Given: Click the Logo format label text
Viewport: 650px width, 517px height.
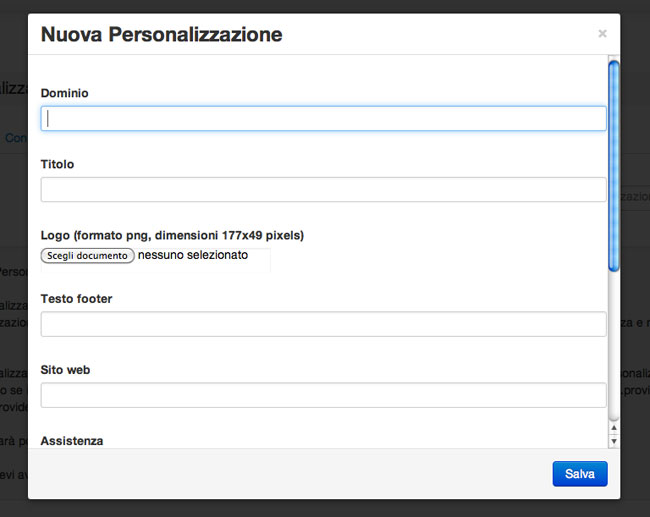Looking at the screenshot, I should 172,235.
